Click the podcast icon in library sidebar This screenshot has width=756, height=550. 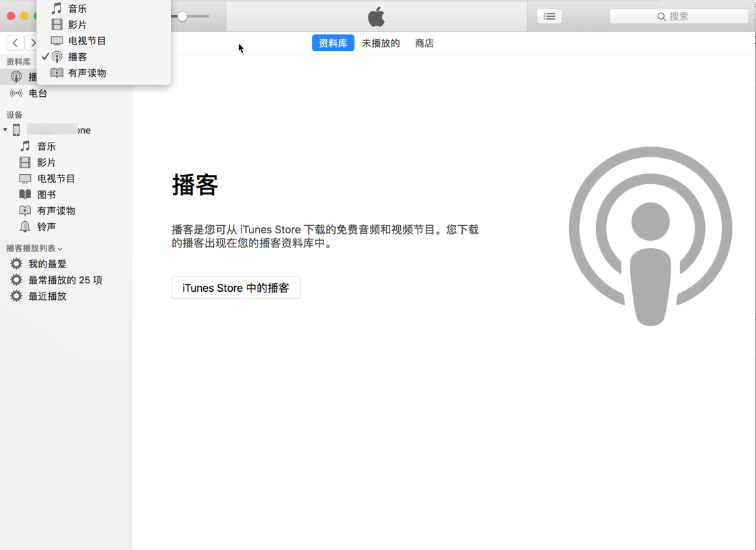(x=16, y=77)
